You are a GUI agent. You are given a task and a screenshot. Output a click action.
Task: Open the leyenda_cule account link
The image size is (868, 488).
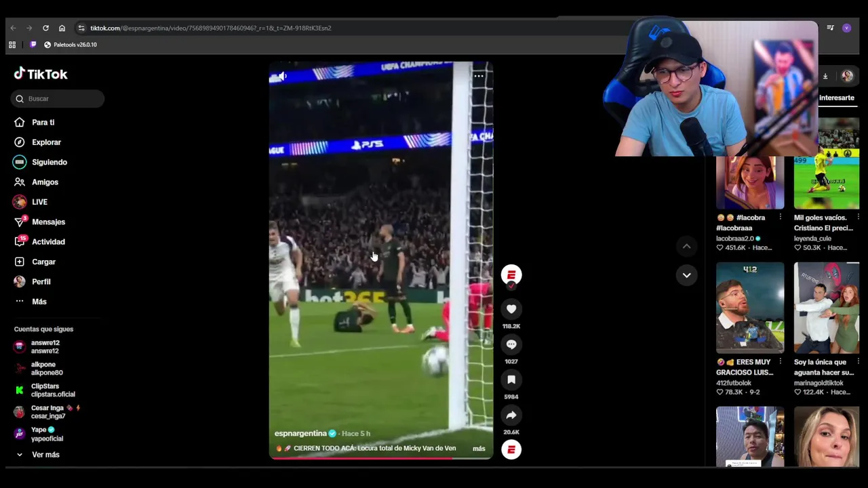click(x=814, y=239)
